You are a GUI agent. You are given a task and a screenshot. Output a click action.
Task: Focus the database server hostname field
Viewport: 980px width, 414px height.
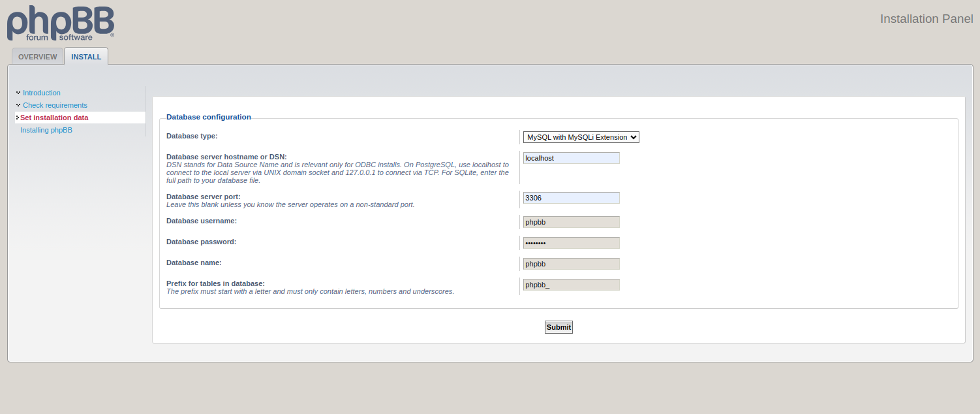click(x=571, y=158)
